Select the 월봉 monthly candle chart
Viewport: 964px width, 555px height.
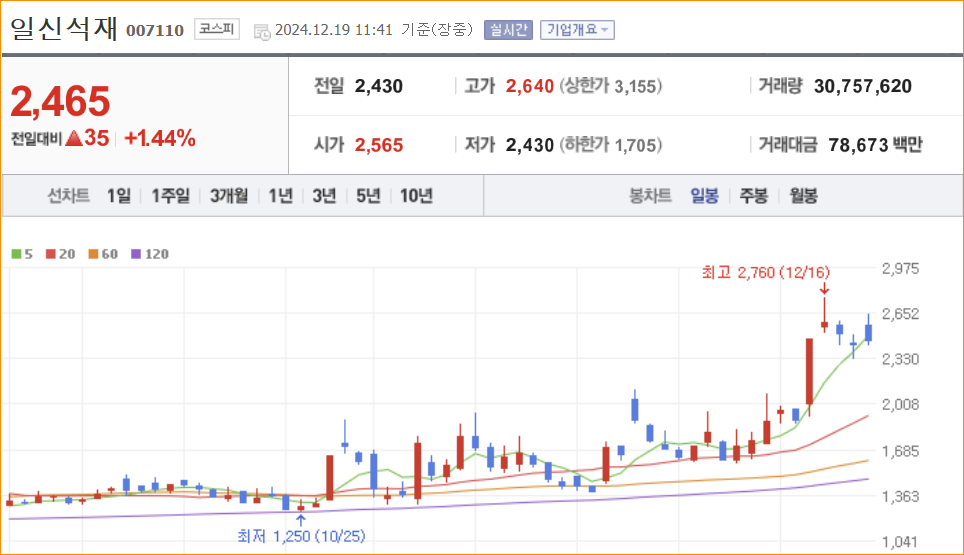804,196
